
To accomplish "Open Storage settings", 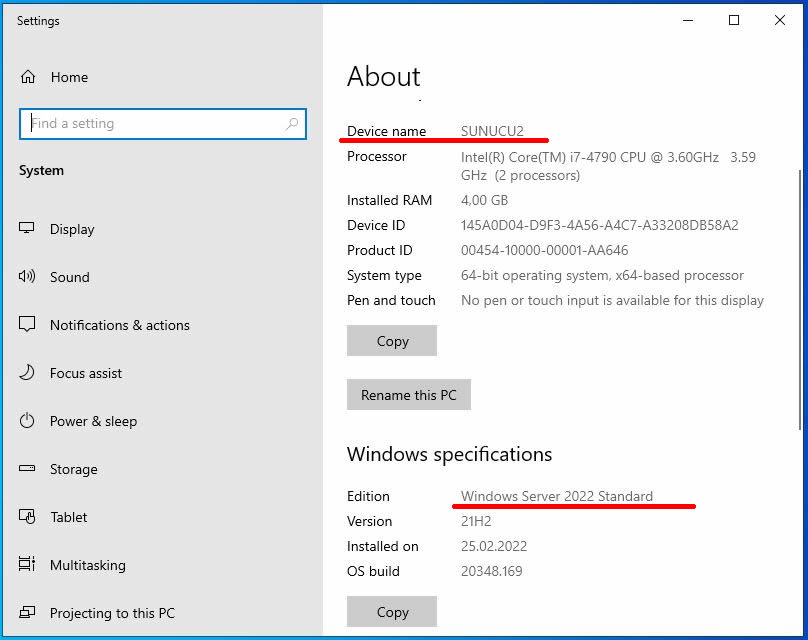I will click(x=74, y=469).
